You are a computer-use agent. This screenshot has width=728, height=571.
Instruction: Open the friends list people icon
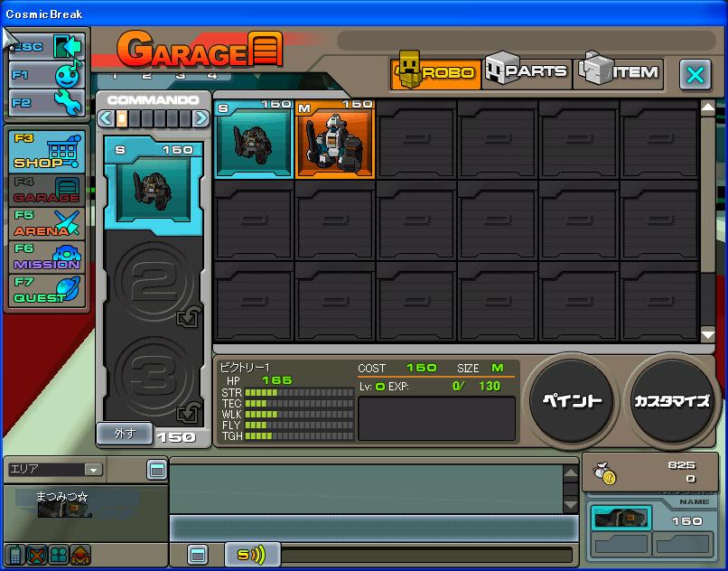click(x=59, y=554)
